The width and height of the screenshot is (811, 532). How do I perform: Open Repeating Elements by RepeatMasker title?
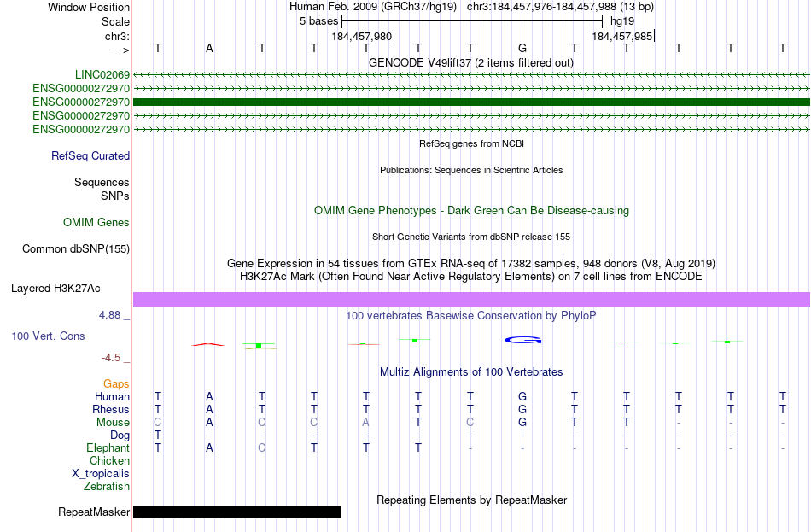tap(471, 500)
